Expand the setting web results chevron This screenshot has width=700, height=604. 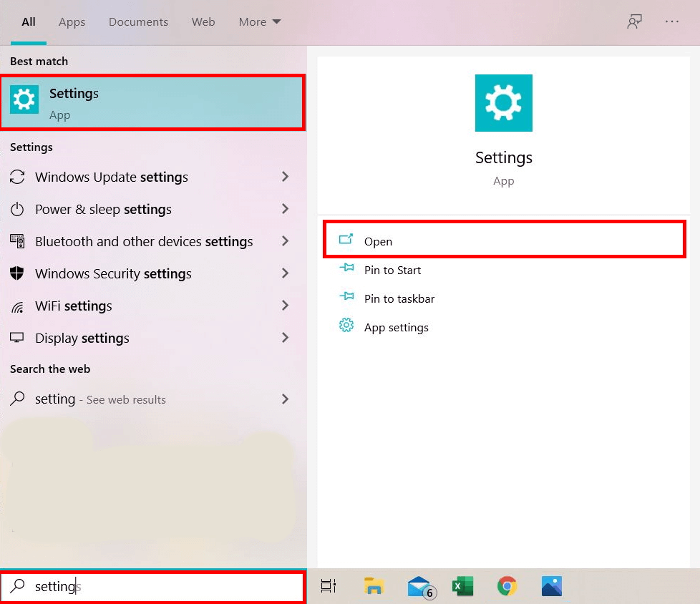[x=286, y=399]
